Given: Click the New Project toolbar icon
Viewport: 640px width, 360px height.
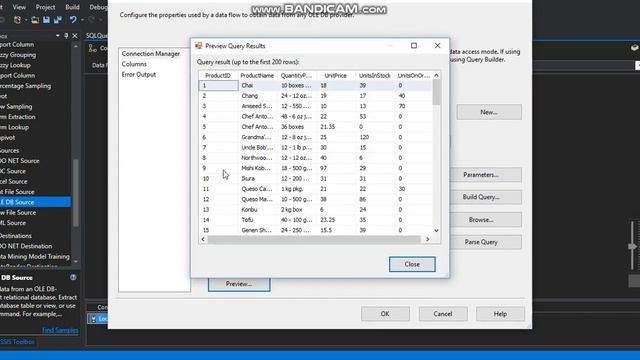Looking at the screenshot, I should [x=17, y=20].
